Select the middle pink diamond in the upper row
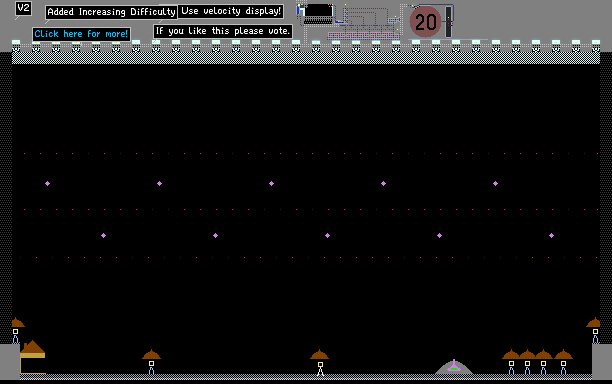The height and width of the screenshot is (384, 612). [271, 183]
